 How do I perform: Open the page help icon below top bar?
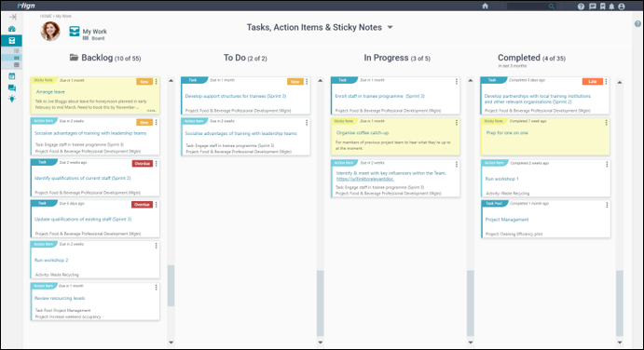tap(637, 24)
